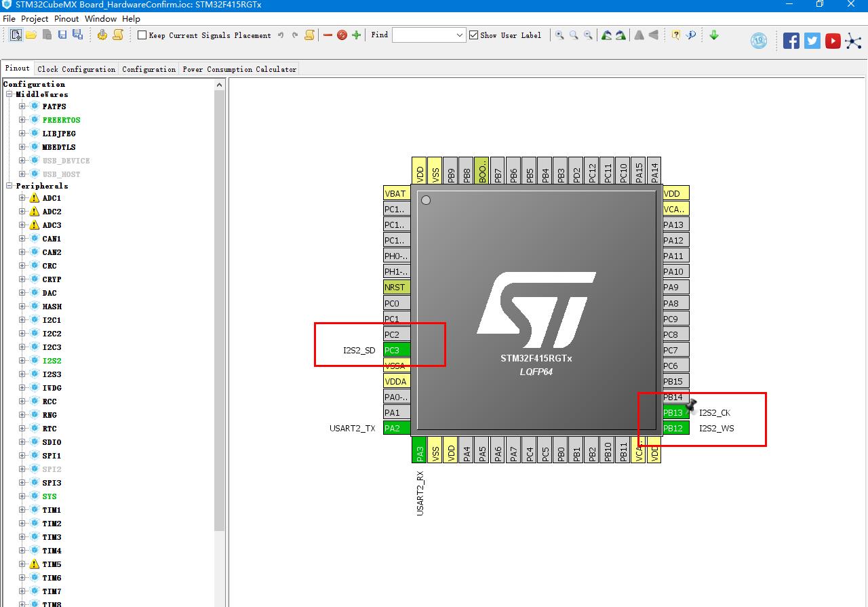The image size is (868, 607).
Task: Click the single-disk Save Project icon
Action: click(x=62, y=35)
